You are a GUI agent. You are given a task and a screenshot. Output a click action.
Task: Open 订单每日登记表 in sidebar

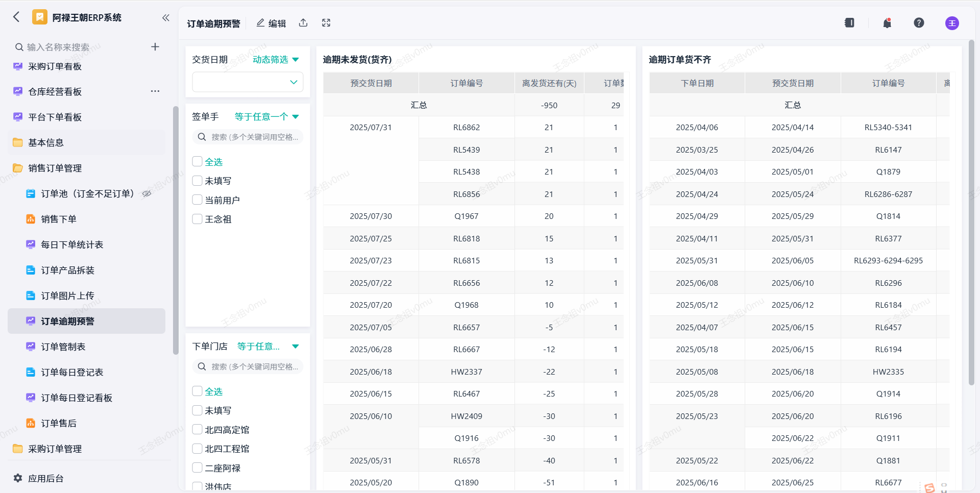click(x=87, y=372)
